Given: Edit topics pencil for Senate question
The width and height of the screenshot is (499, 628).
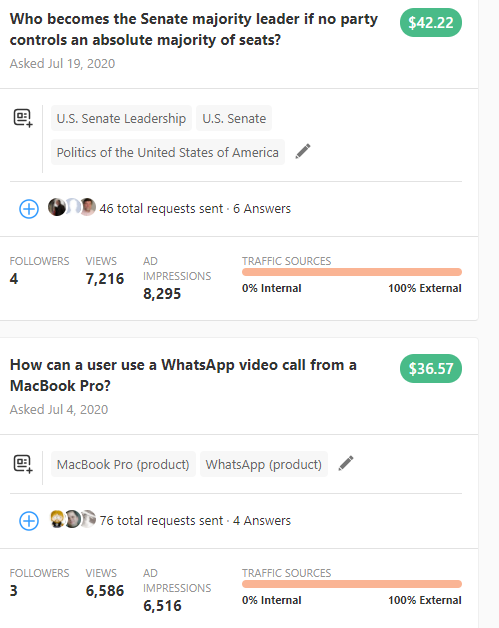Looking at the screenshot, I should pos(303,151).
